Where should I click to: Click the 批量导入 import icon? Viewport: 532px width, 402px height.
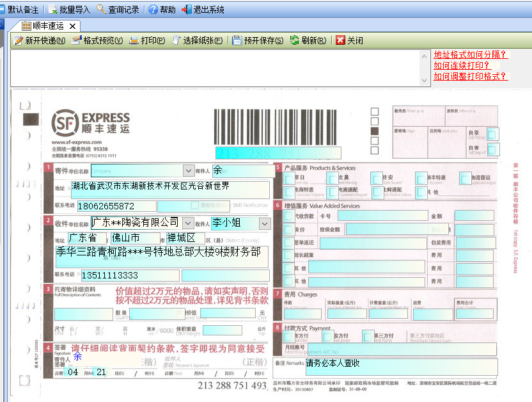pyautogui.click(x=53, y=10)
